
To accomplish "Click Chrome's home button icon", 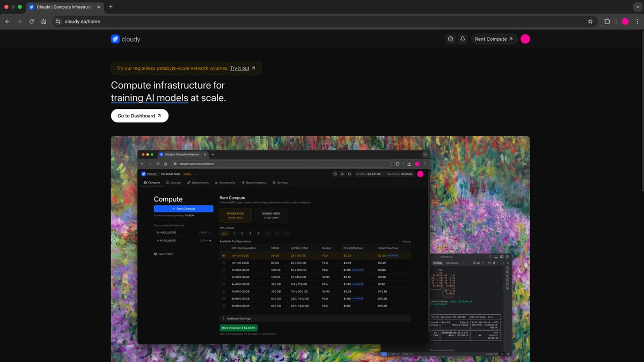I will click(x=43, y=21).
